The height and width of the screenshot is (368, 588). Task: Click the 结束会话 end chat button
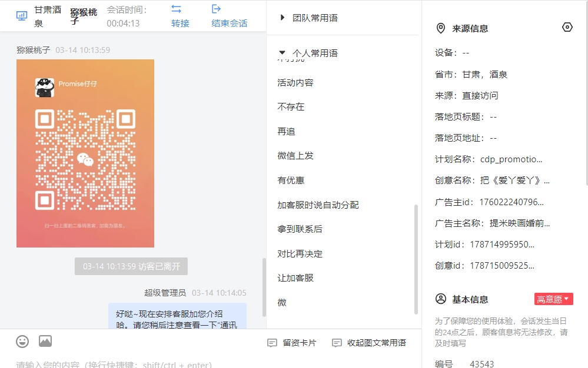click(230, 16)
